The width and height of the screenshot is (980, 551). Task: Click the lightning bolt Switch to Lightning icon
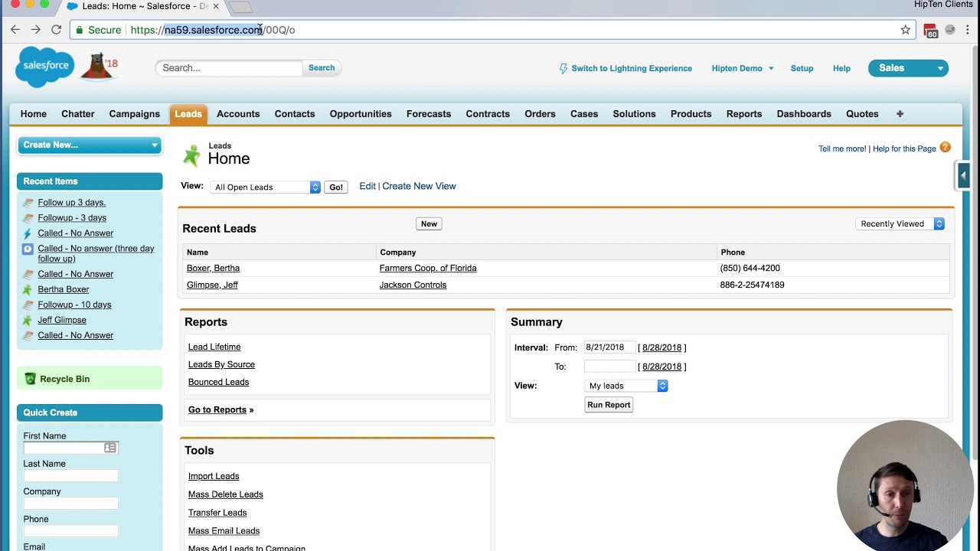(563, 68)
